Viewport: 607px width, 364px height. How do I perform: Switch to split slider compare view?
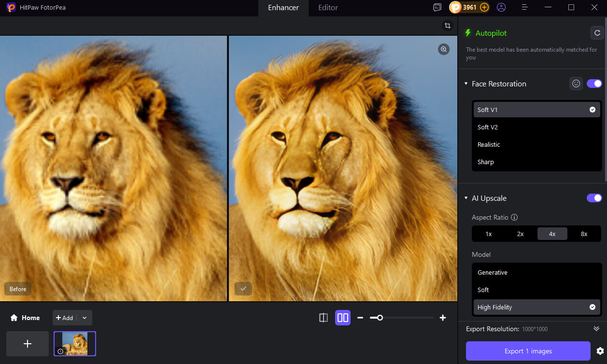(324, 318)
